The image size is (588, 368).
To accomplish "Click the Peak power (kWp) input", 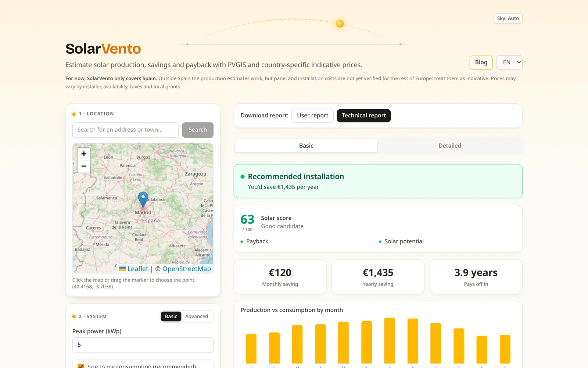I will (143, 345).
